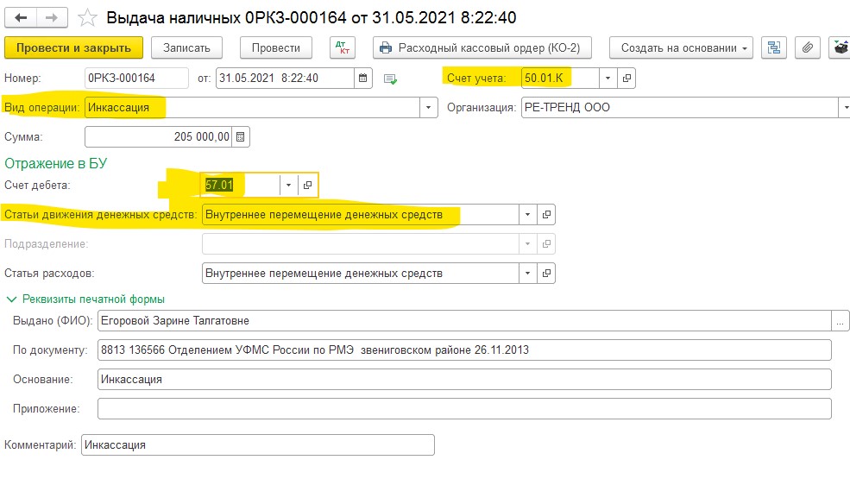
Task: Open the Счет учета 50.01.К account form
Action: (x=627, y=79)
